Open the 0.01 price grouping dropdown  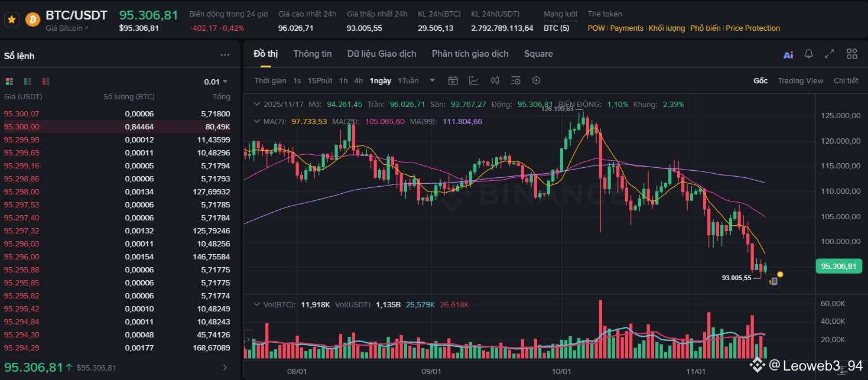coord(216,82)
